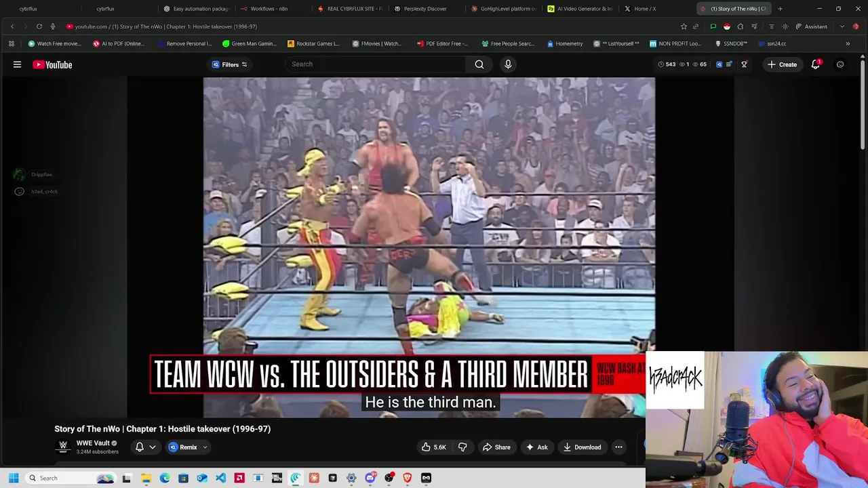Switch to the Workflows - n8n tab
Image resolution: width=868 pixels, height=488 pixels.
(x=269, y=9)
